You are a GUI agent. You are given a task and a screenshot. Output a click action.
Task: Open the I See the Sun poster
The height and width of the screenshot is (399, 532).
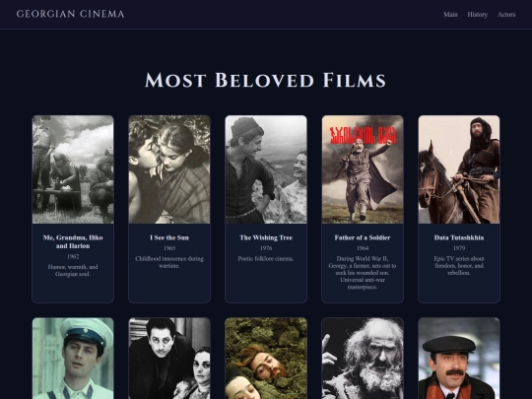169,169
